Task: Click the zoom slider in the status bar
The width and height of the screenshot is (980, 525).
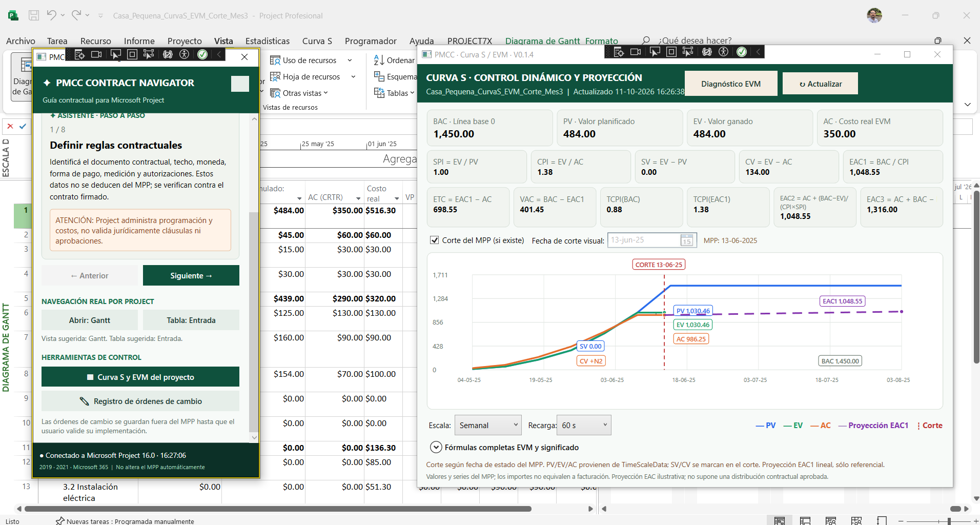Action: [948, 521]
